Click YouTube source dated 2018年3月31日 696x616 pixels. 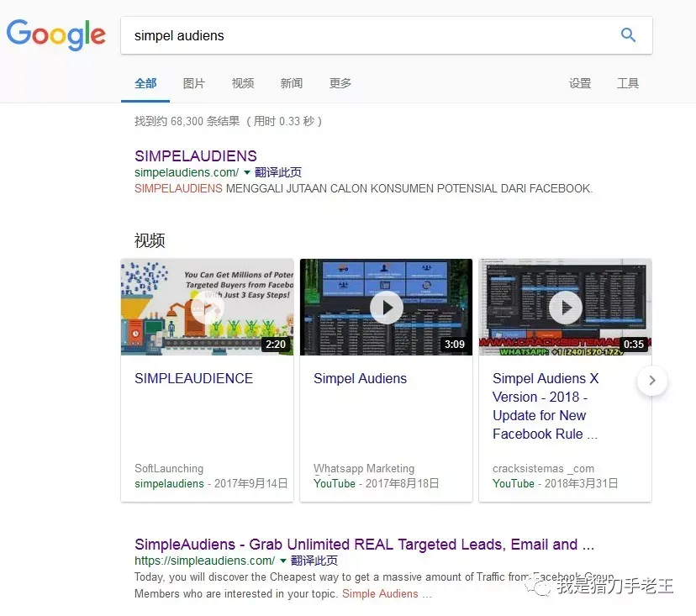(513, 483)
